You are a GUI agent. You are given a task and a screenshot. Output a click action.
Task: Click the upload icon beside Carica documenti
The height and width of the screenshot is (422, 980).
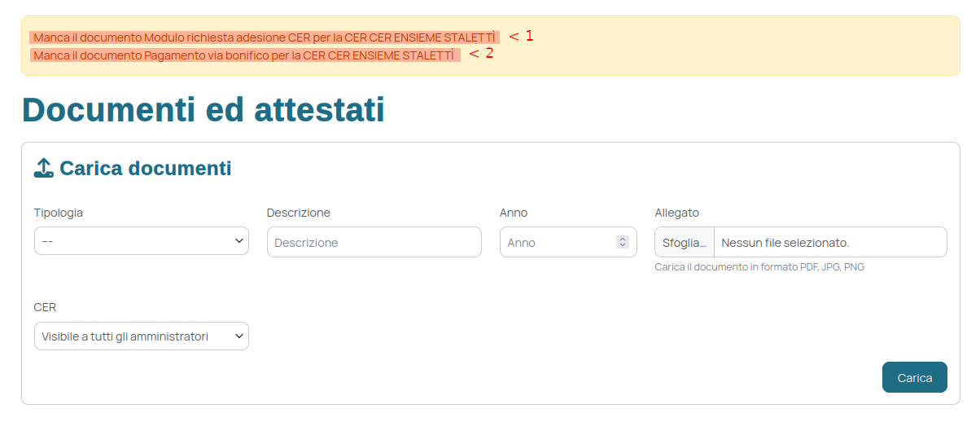44,169
